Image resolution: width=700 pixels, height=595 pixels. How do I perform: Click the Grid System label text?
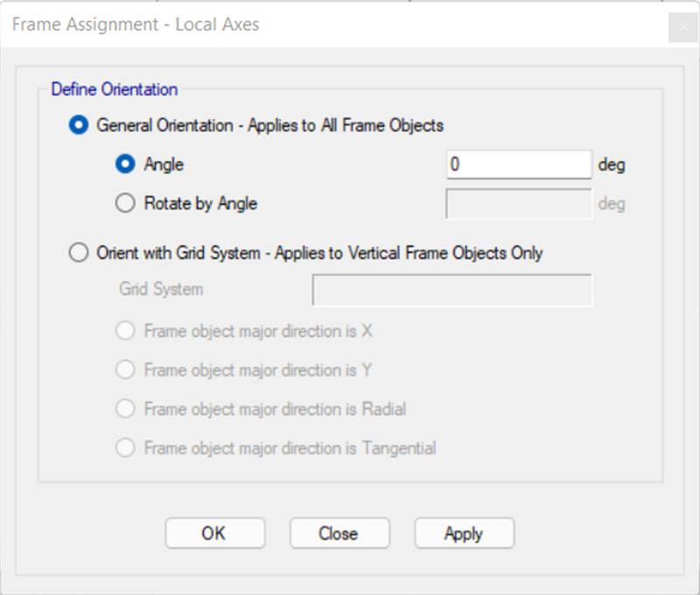(161, 290)
